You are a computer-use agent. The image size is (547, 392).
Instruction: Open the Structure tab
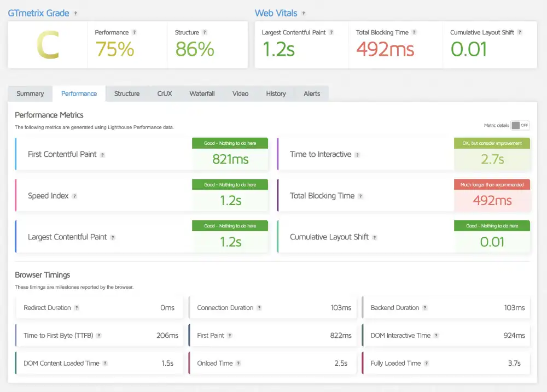[x=126, y=93]
